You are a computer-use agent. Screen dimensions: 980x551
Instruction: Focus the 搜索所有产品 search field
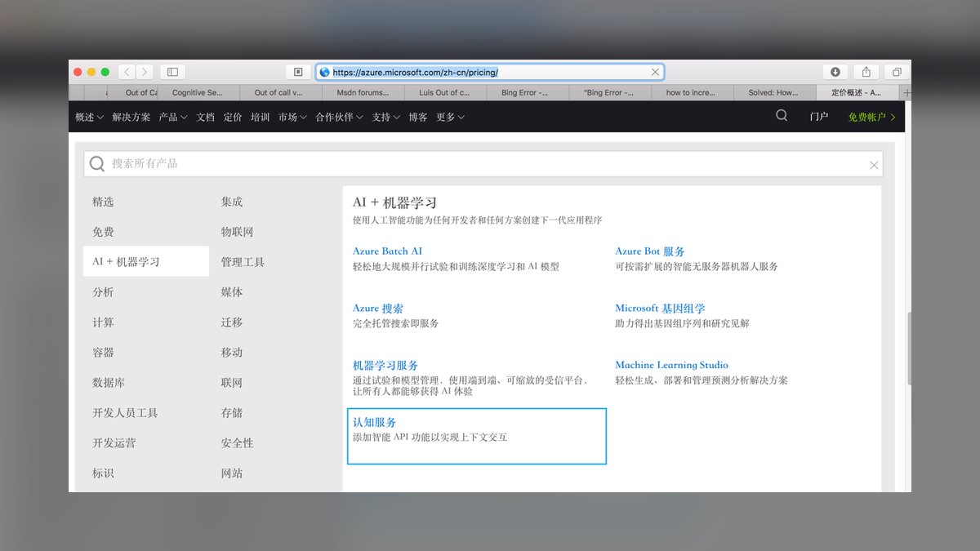(483, 164)
